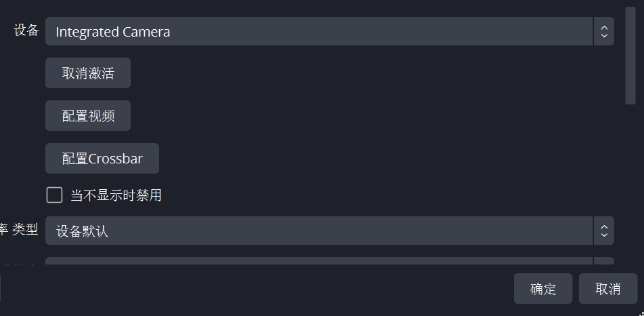Click the arrows icon on the 类型 combo box
The width and height of the screenshot is (644, 316).
pos(603,231)
